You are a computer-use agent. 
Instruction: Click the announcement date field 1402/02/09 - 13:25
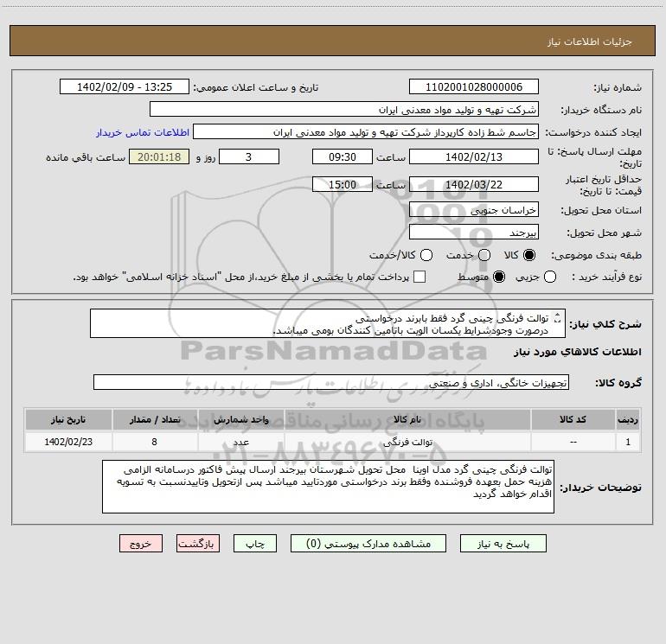click(x=125, y=87)
